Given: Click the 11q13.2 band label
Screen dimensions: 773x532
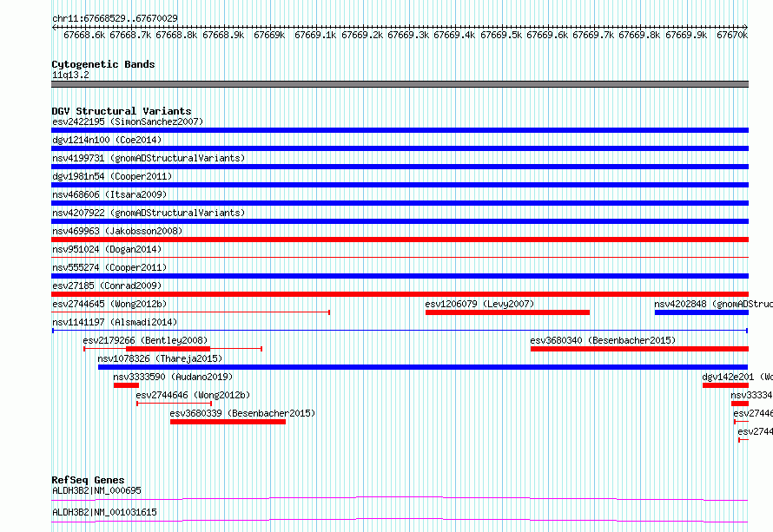Looking at the screenshot, I should pos(70,75).
